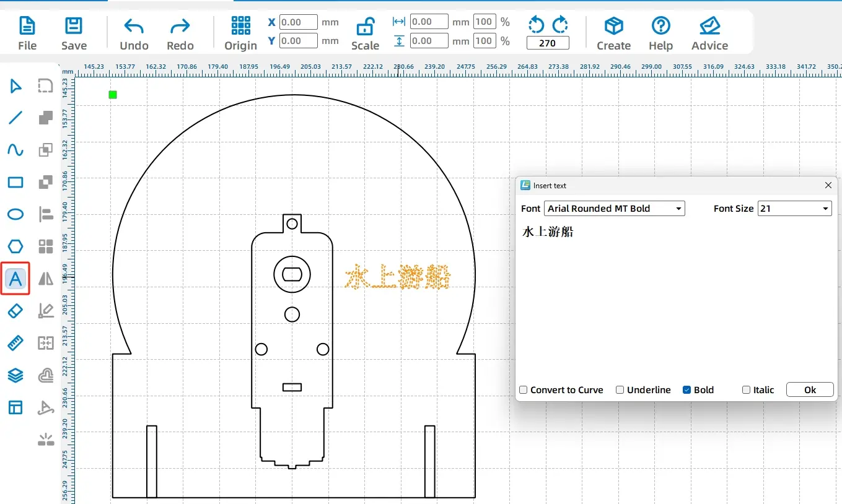
Task: Select the Rectangle tool
Action: pos(15,183)
